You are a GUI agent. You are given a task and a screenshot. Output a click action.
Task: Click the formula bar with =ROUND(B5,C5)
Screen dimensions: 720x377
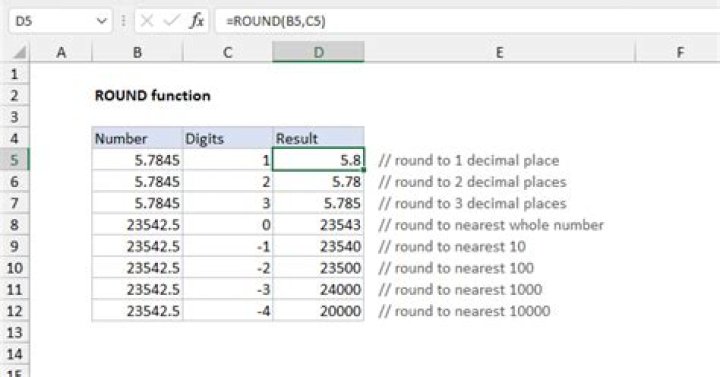[467, 21]
